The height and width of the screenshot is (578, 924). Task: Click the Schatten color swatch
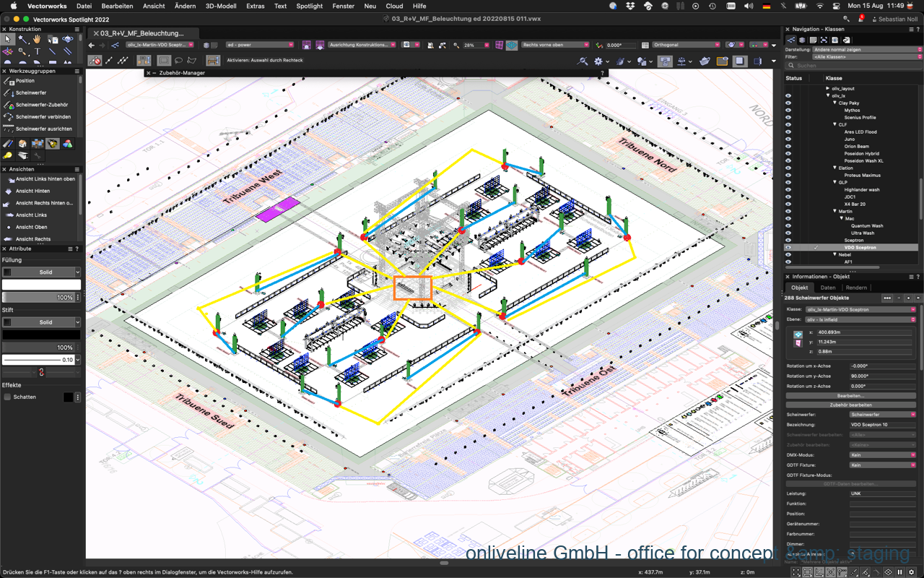click(68, 397)
